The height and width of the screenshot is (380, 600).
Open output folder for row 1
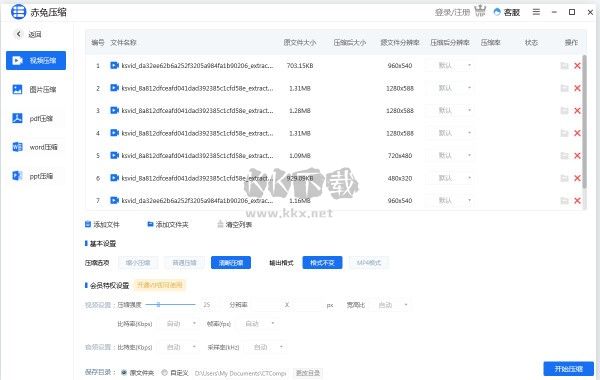(564, 66)
